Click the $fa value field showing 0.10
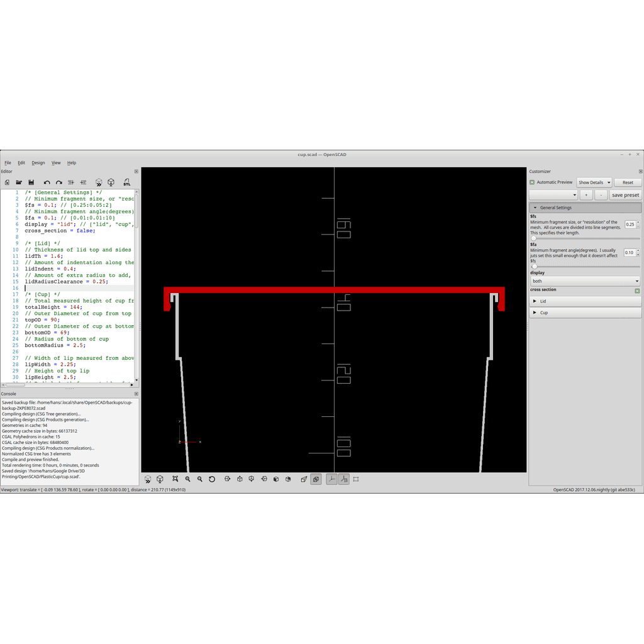 click(x=629, y=253)
